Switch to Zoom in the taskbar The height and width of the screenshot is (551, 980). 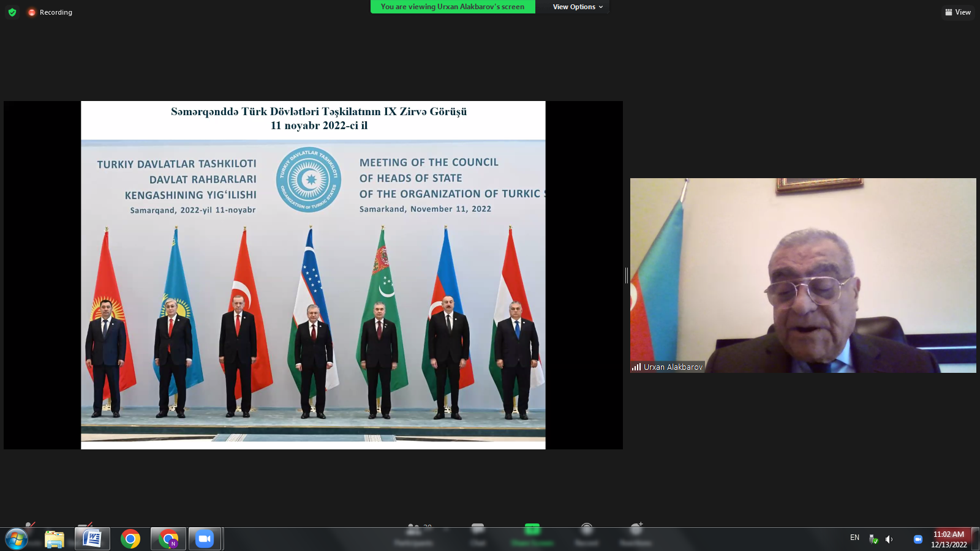pos(205,539)
